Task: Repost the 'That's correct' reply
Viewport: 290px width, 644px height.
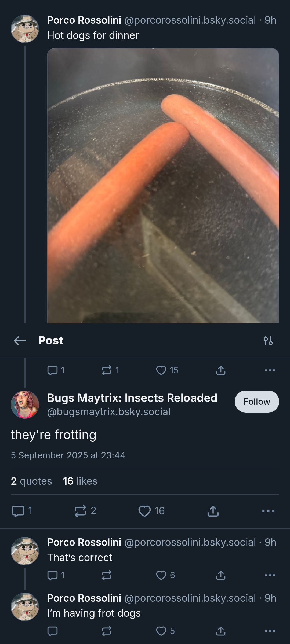Action: click(x=107, y=575)
